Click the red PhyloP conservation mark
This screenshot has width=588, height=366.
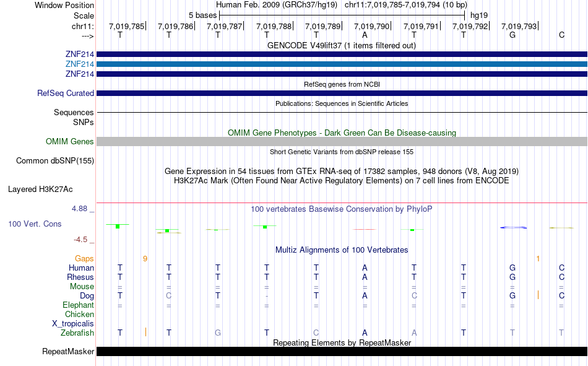(365, 229)
